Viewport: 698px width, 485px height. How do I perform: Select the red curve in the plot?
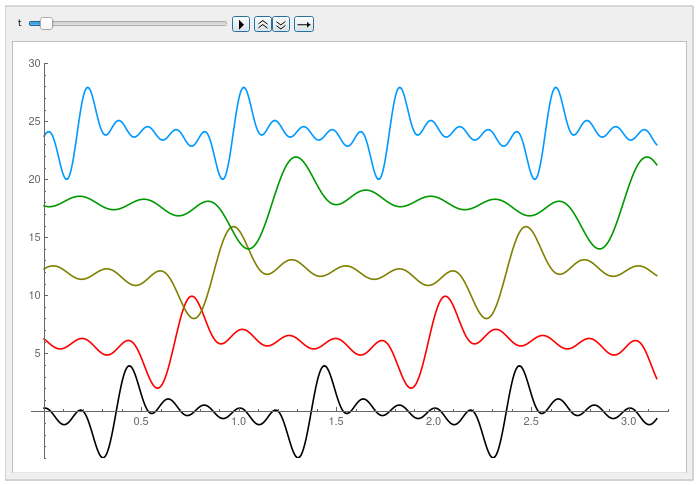[x=191, y=296]
